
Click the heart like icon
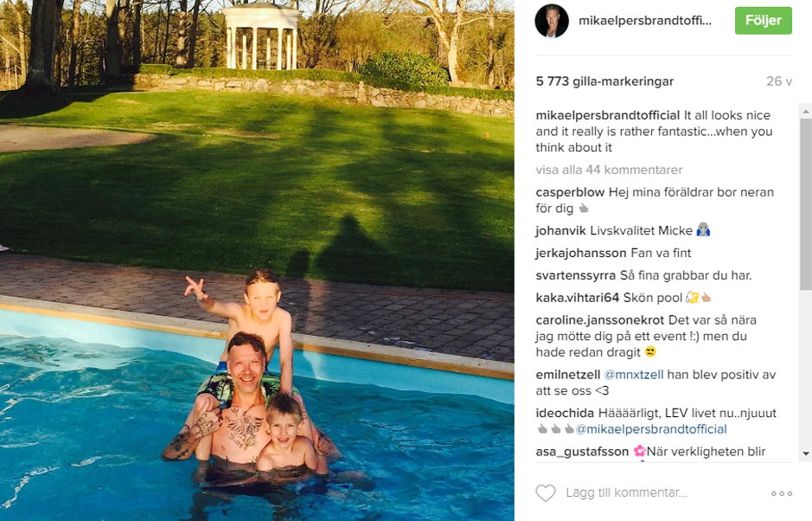coord(546,493)
